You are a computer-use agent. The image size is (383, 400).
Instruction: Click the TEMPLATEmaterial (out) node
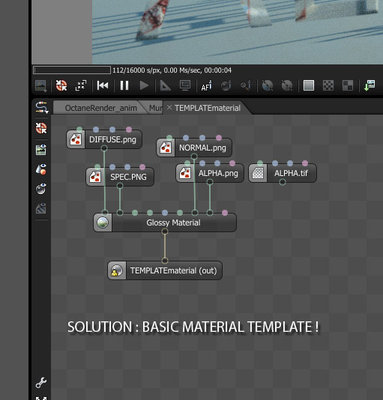165,270
